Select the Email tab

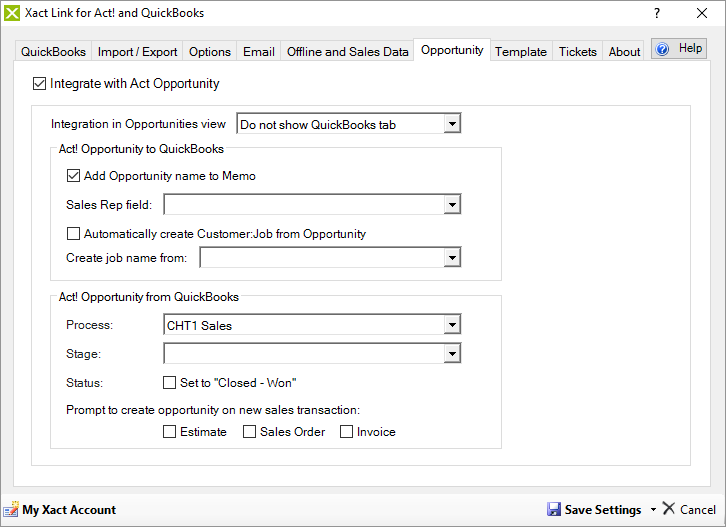click(259, 51)
